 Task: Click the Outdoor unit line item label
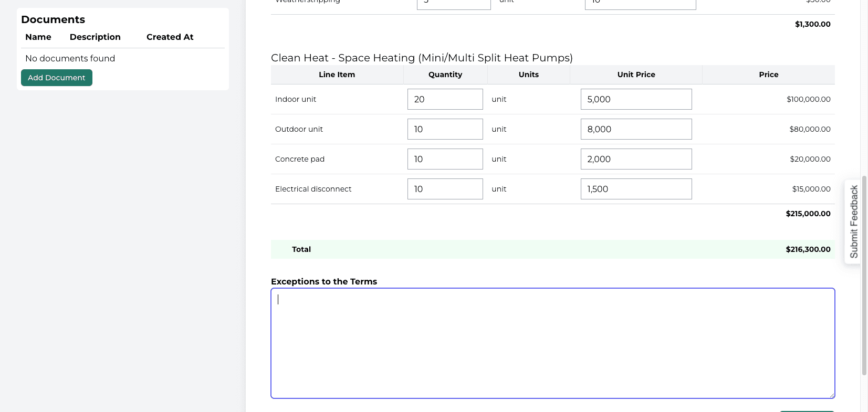[299, 129]
